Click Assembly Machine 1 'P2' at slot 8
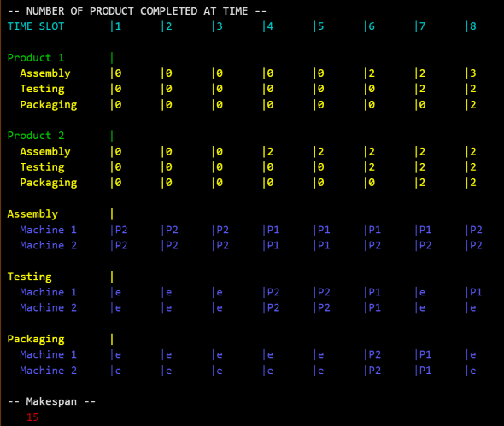 click(x=476, y=230)
